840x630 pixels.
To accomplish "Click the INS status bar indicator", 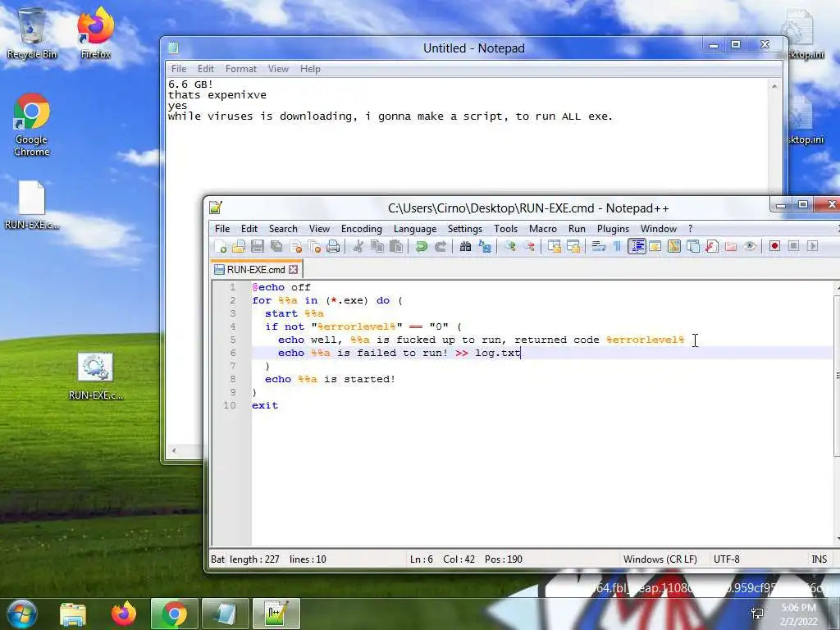I will pyautogui.click(x=819, y=559).
